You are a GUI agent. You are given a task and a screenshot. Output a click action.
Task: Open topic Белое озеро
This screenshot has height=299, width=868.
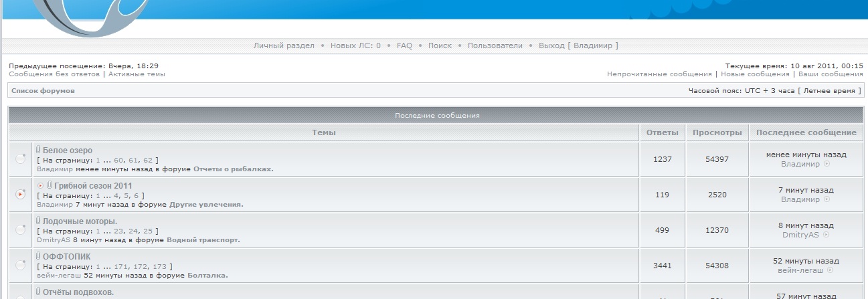pyautogui.click(x=68, y=151)
